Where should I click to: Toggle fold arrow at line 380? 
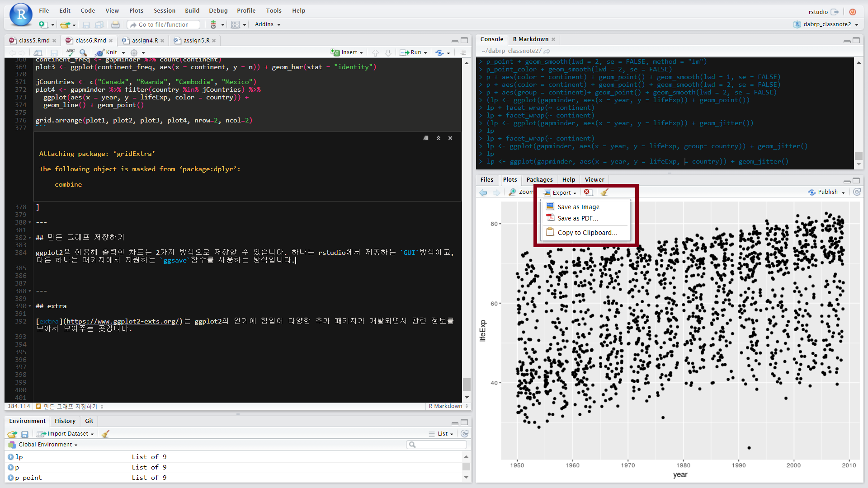coord(30,222)
